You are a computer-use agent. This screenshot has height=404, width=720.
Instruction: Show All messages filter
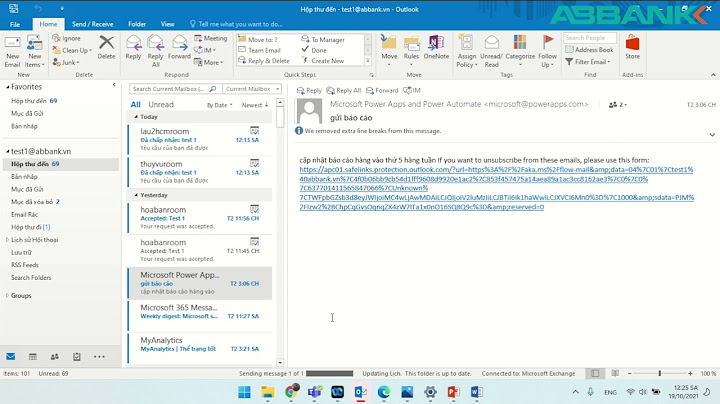(x=135, y=105)
